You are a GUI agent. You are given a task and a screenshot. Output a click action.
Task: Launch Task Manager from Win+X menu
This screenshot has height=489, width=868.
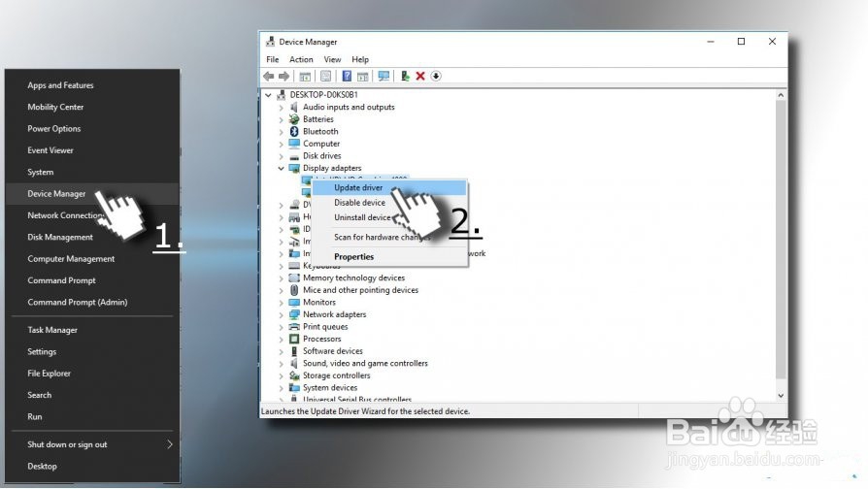pos(92,330)
